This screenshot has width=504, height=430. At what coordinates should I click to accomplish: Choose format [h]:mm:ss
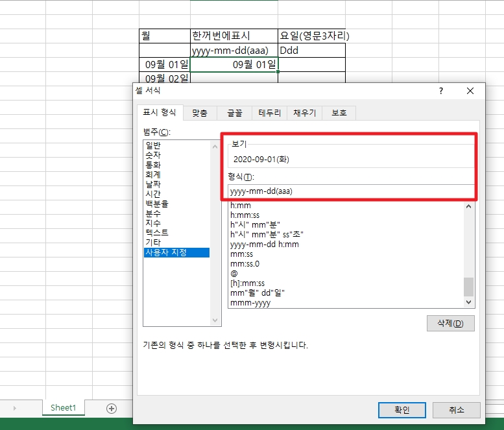[346, 283]
